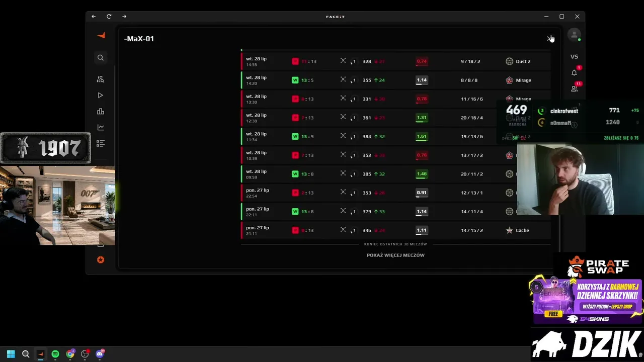The height and width of the screenshot is (362, 644).
Task: Open the wt. 28 lip 13:30 match
Action: 395,99
